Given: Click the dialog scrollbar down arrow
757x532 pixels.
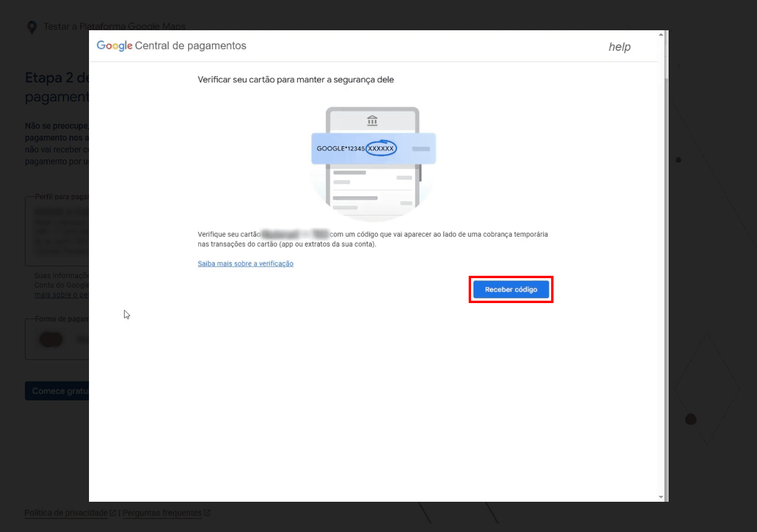Looking at the screenshot, I should coord(661,496).
